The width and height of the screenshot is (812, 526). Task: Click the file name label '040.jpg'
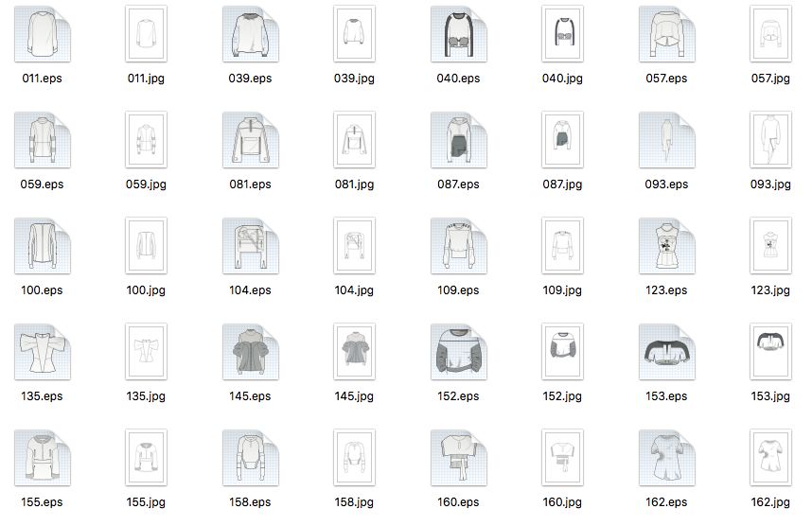tap(562, 79)
